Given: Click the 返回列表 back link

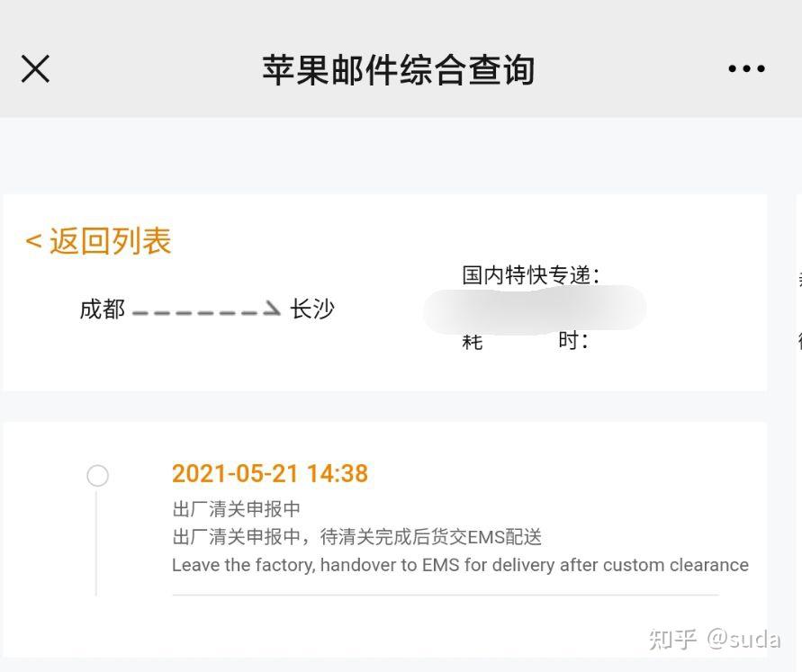Looking at the screenshot, I should coord(99,239).
